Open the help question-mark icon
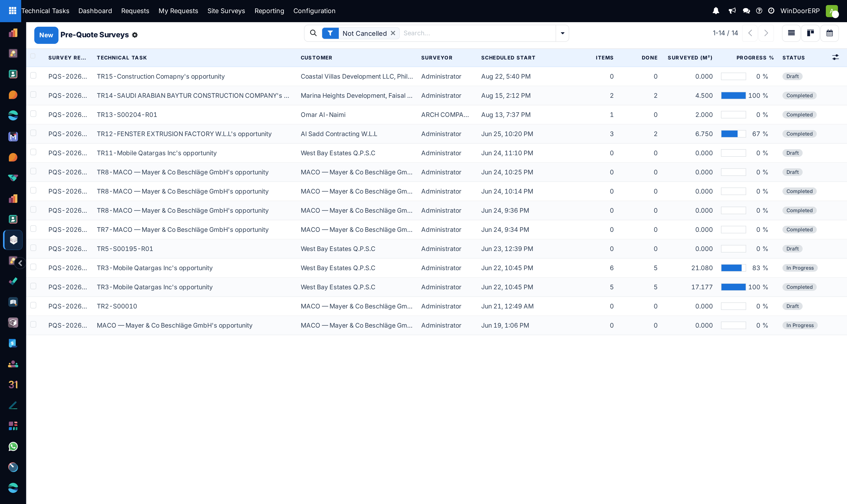 pyautogui.click(x=759, y=11)
